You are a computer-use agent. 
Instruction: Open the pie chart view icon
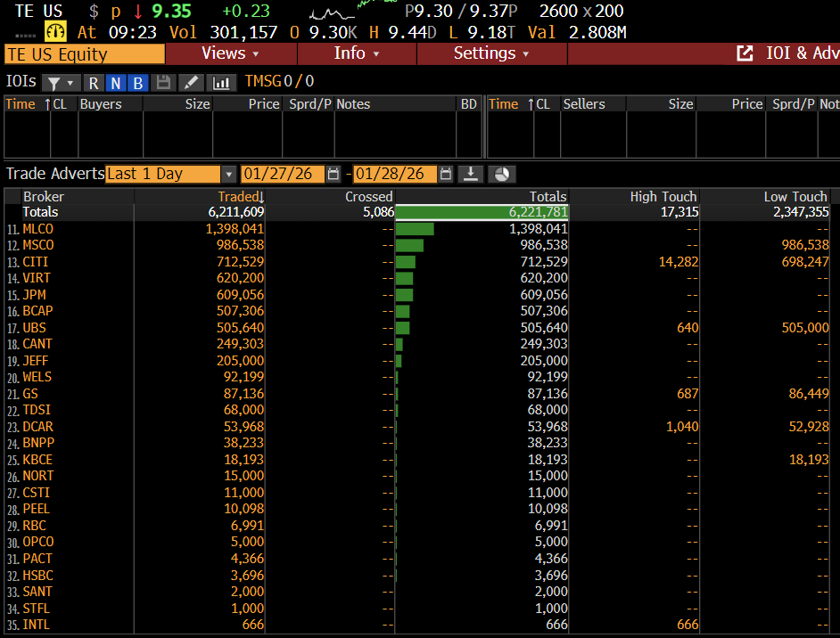[501, 174]
